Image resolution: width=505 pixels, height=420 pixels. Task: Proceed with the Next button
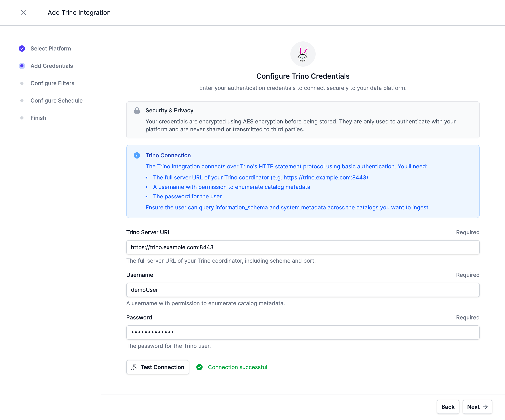pyautogui.click(x=477, y=407)
